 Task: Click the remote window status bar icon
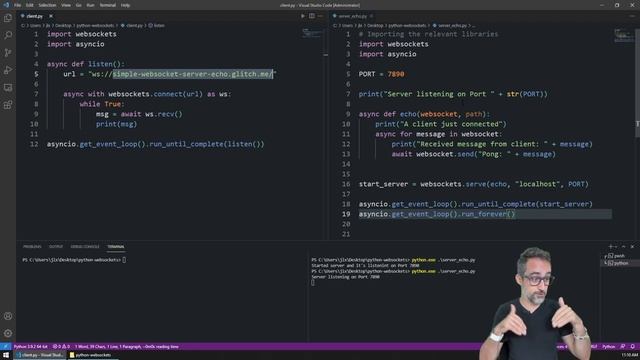[5, 347]
